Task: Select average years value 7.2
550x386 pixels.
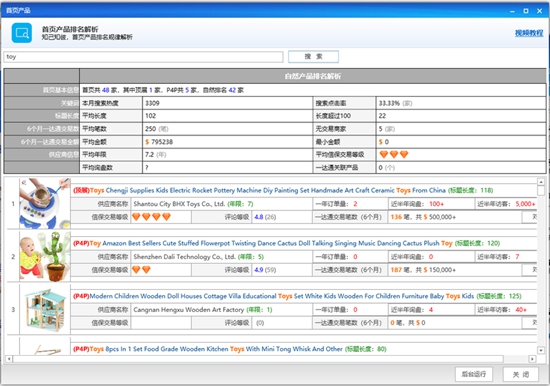Action: (149, 154)
